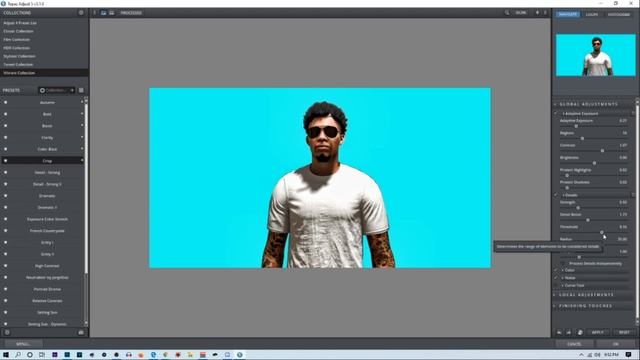Open the presets Collection dropdown
640x360 pixels.
57,90
